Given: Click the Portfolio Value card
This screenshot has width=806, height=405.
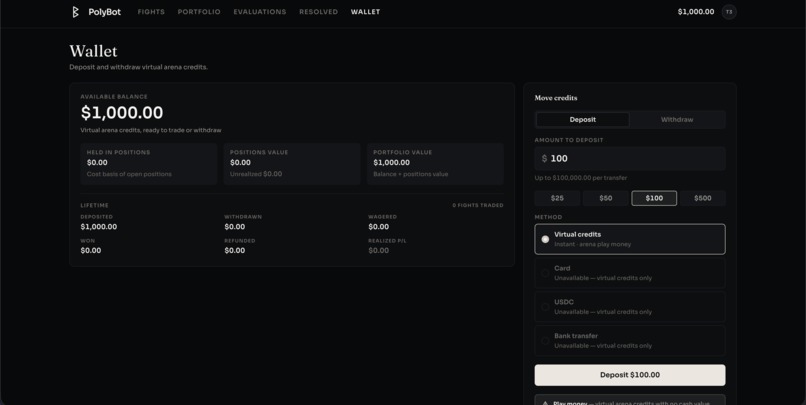Looking at the screenshot, I should (435, 164).
